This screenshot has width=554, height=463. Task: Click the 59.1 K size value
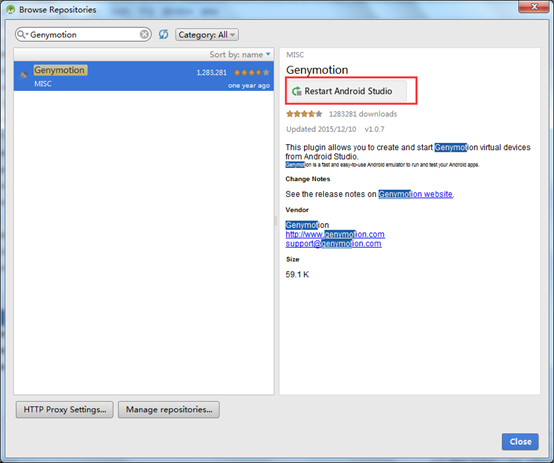pos(297,275)
